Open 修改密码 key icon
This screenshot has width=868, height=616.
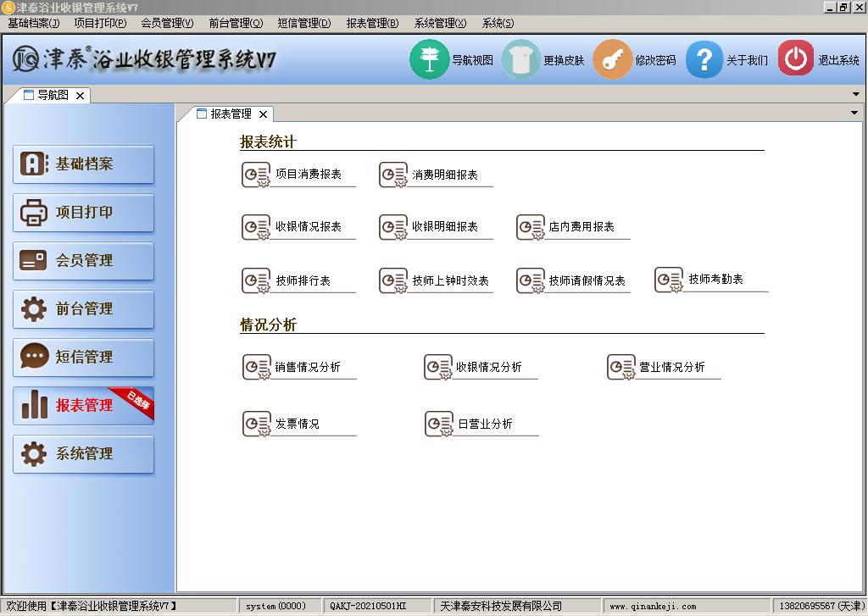click(x=612, y=60)
